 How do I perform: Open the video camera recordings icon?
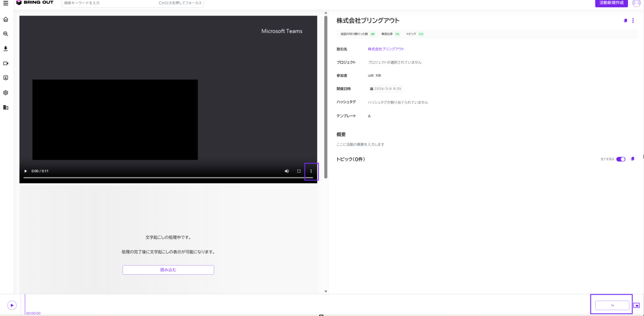6,63
